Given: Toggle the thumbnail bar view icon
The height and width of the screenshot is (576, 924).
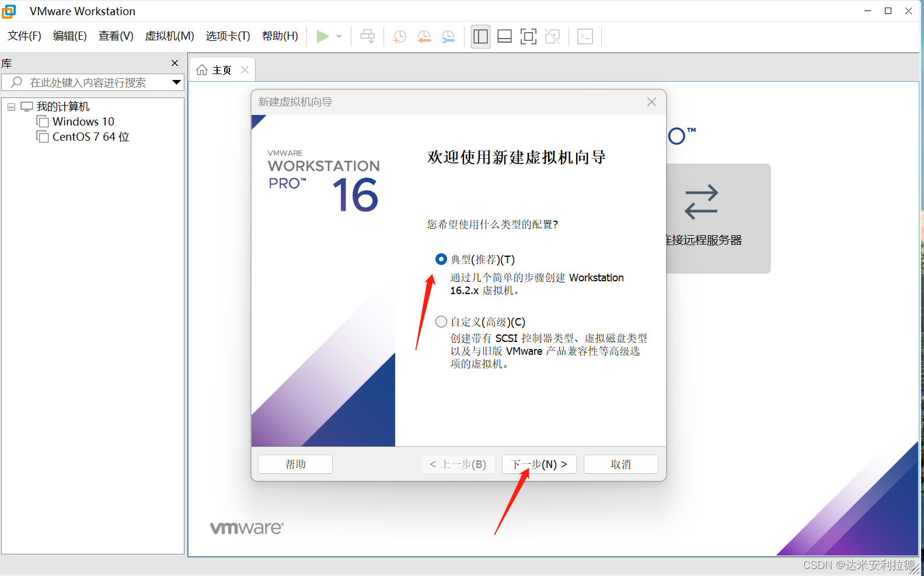Looking at the screenshot, I should coord(504,37).
